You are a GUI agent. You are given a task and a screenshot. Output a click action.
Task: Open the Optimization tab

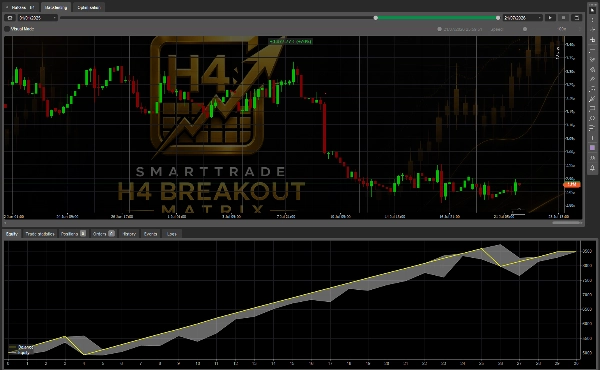[x=88, y=7]
